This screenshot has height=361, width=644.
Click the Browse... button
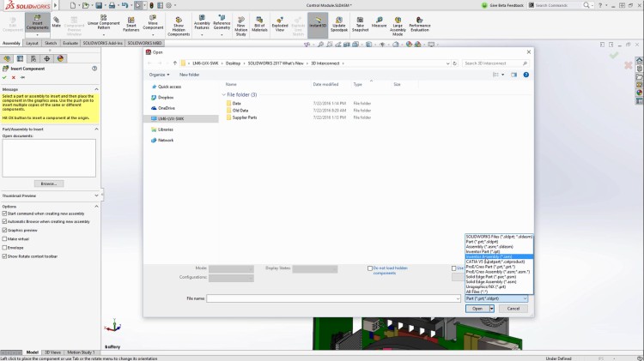[x=49, y=184]
